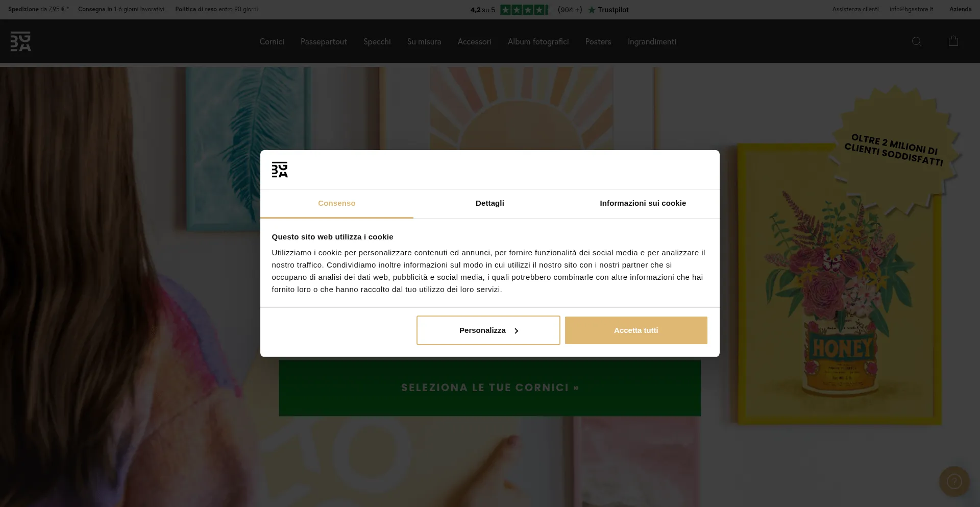Image resolution: width=980 pixels, height=507 pixels.
Task: Switch to the Dettagli tab
Action: coord(490,203)
